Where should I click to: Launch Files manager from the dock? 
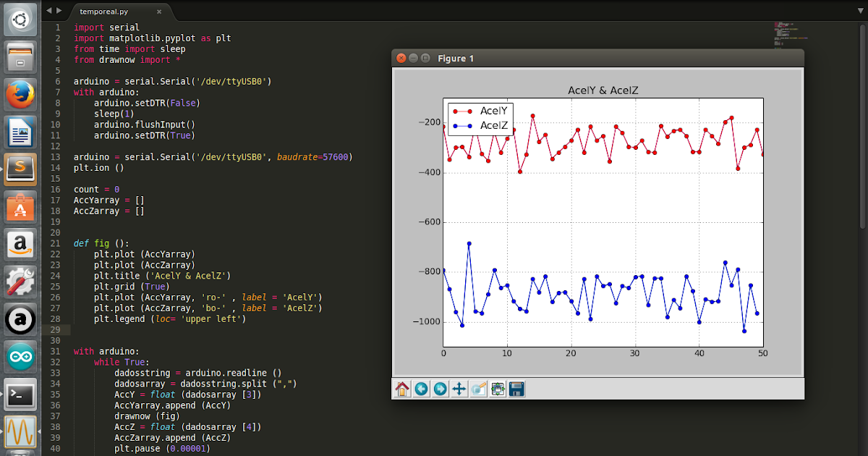20,56
